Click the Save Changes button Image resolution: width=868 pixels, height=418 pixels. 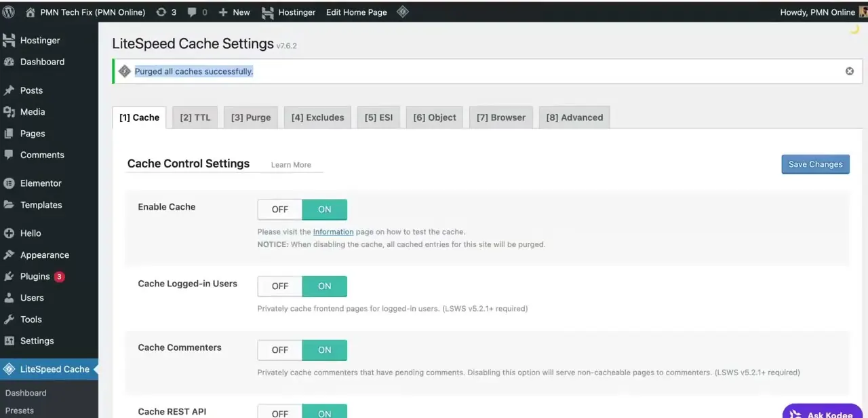point(815,164)
